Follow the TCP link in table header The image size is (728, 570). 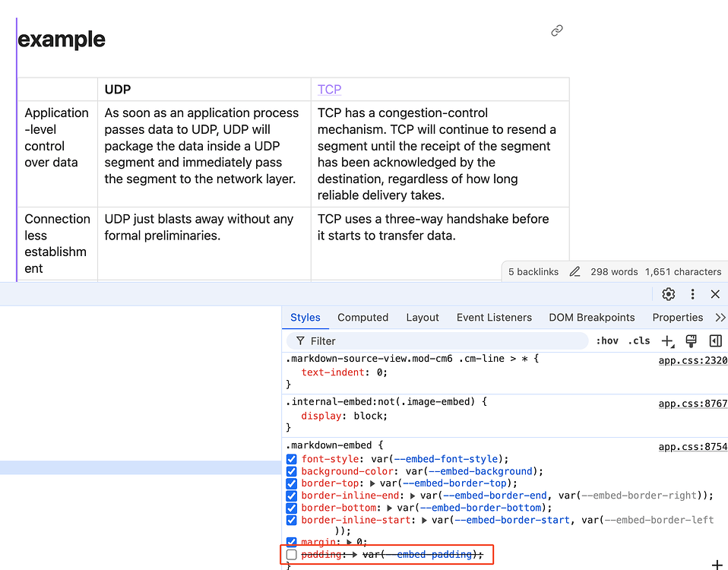(329, 89)
